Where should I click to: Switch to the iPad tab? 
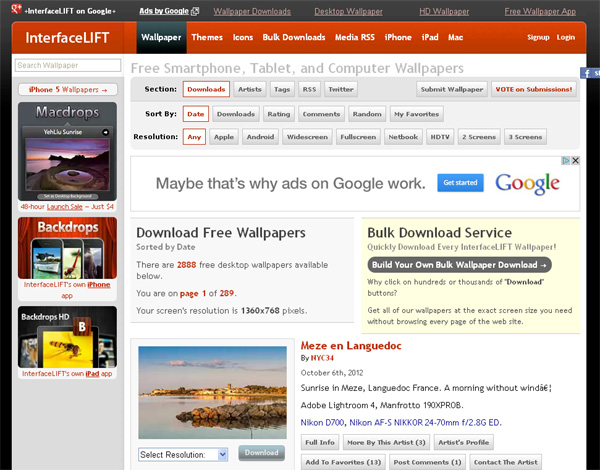pos(430,38)
